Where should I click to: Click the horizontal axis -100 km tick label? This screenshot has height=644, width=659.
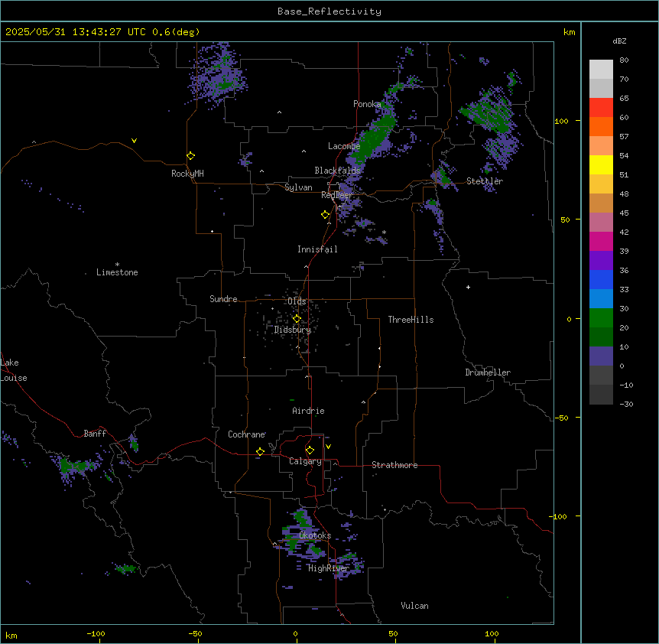(96, 633)
